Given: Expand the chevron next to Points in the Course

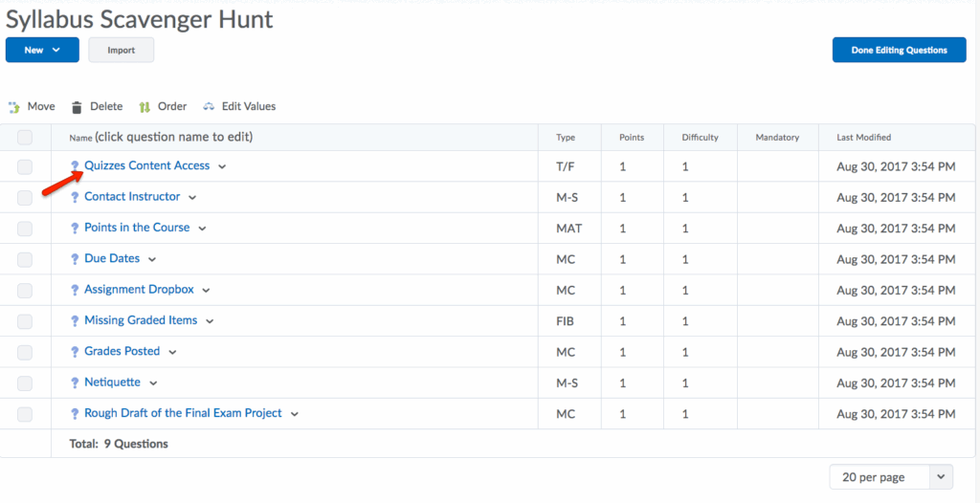Looking at the screenshot, I should 202,229.
